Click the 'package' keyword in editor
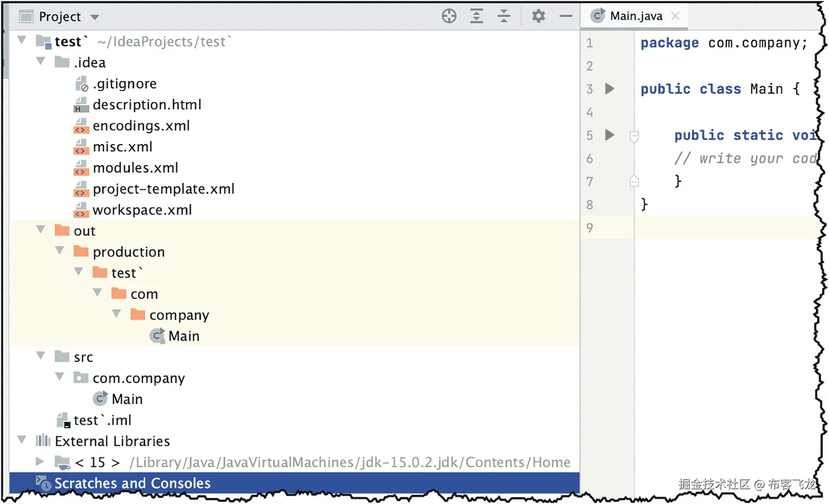 point(669,43)
